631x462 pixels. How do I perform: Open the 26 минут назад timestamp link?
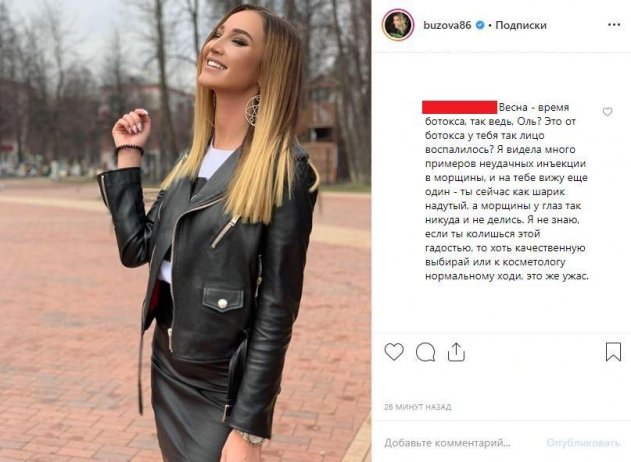[x=418, y=407]
